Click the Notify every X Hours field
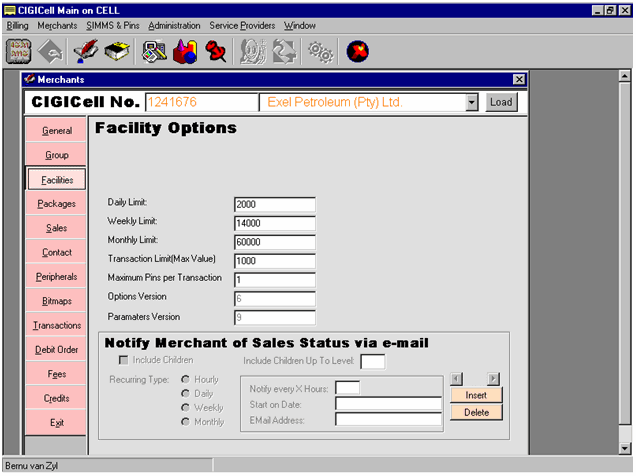This screenshot has width=636, height=476. pyautogui.click(x=347, y=388)
